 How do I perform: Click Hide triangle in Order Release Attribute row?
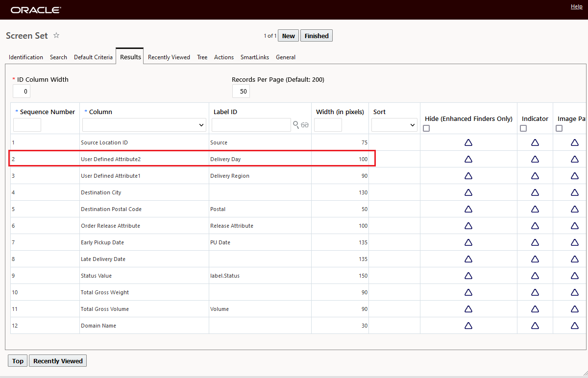coord(468,226)
